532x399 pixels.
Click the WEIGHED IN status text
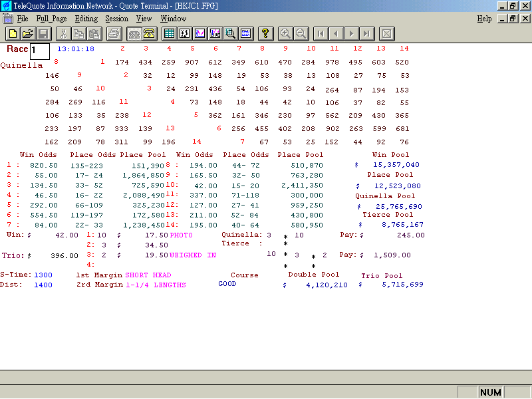coord(193,255)
